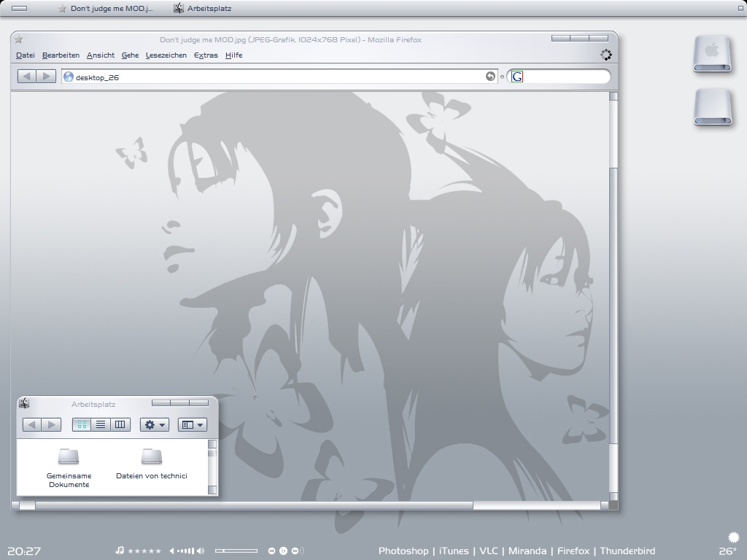Image resolution: width=747 pixels, height=560 pixels.
Task: Switch the Arbeitsplatz window to icon view
Action: click(82, 424)
